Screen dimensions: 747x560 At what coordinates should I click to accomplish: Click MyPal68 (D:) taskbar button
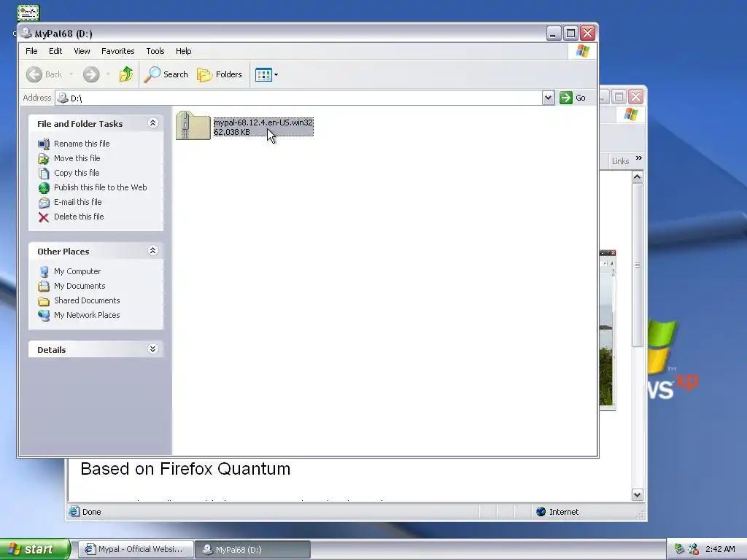click(253, 549)
